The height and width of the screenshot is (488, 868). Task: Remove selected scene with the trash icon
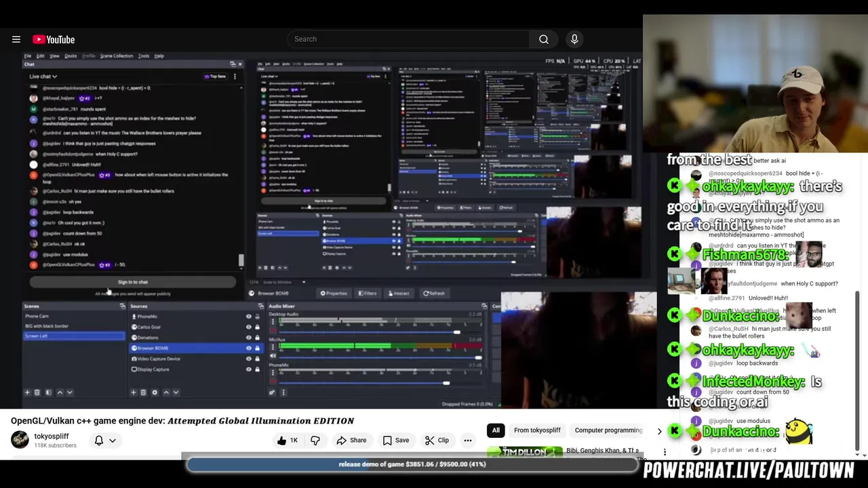[37, 392]
